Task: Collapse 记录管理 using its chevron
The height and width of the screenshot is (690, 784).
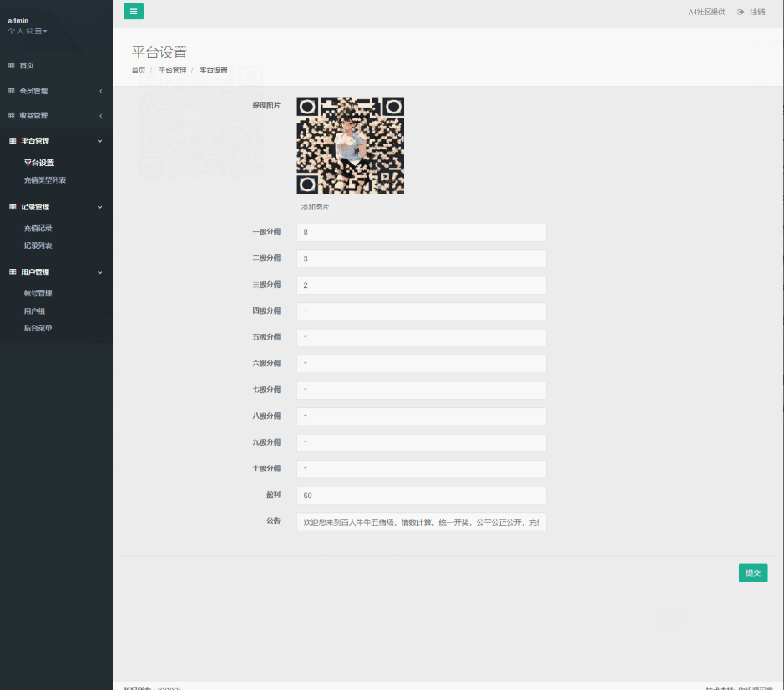Action: coord(99,207)
